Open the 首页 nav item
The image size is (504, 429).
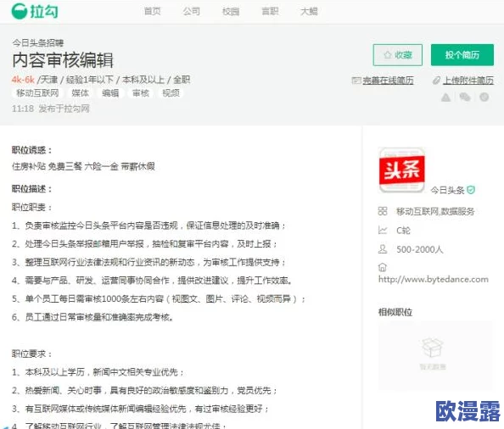pos(152,11)
